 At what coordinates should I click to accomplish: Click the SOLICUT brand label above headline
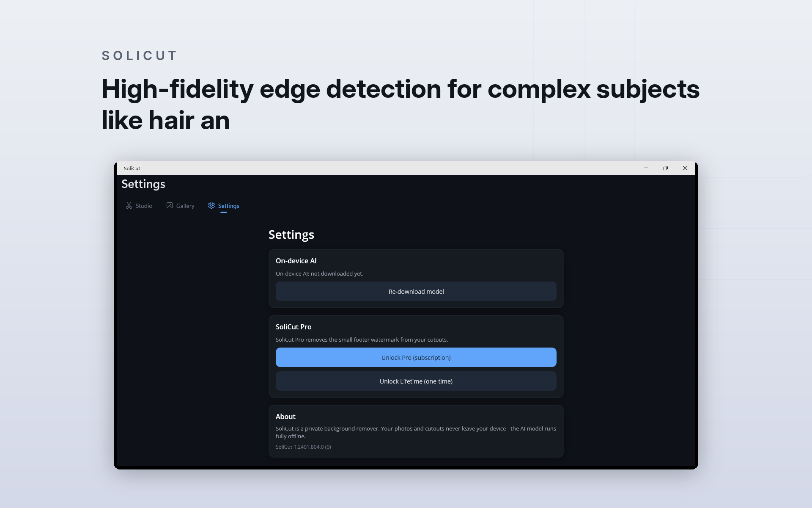tap(140, 55)
